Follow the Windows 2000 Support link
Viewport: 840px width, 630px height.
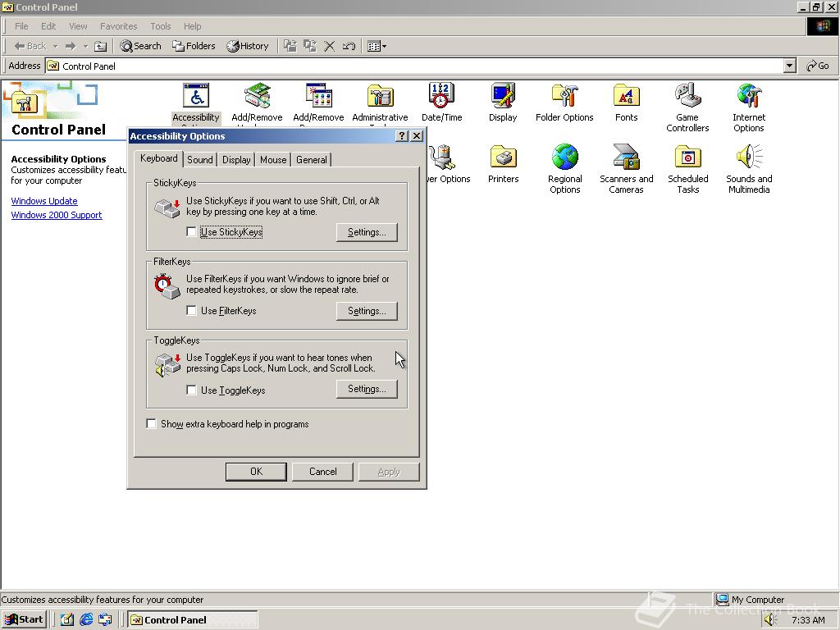click(x=57, y=215)
